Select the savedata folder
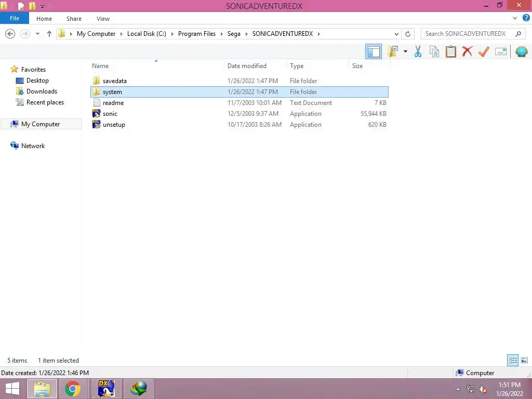The height and width of the screenshot is (399, 532). (x=239, y=81)
